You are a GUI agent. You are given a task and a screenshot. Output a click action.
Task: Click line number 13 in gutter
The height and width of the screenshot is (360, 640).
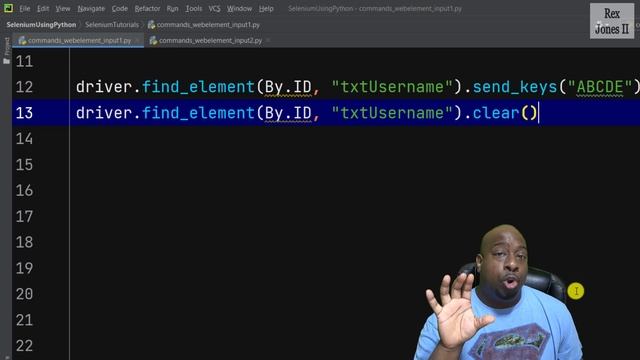[x=24, y=113]
